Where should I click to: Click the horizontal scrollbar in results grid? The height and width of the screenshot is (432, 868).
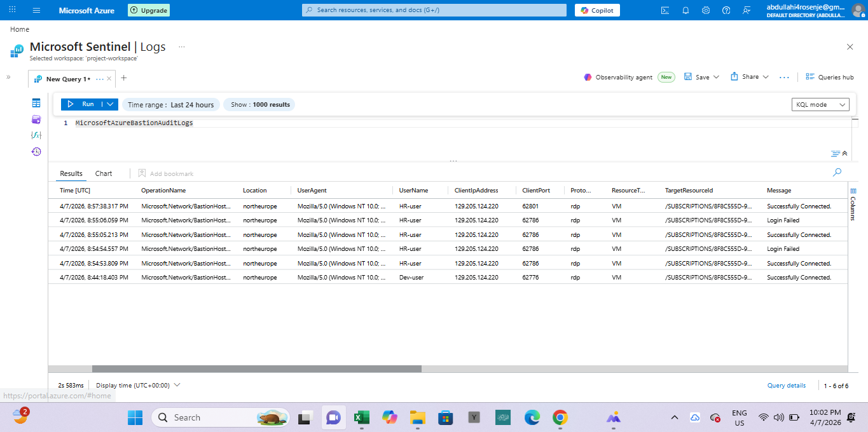coord(256,368)
